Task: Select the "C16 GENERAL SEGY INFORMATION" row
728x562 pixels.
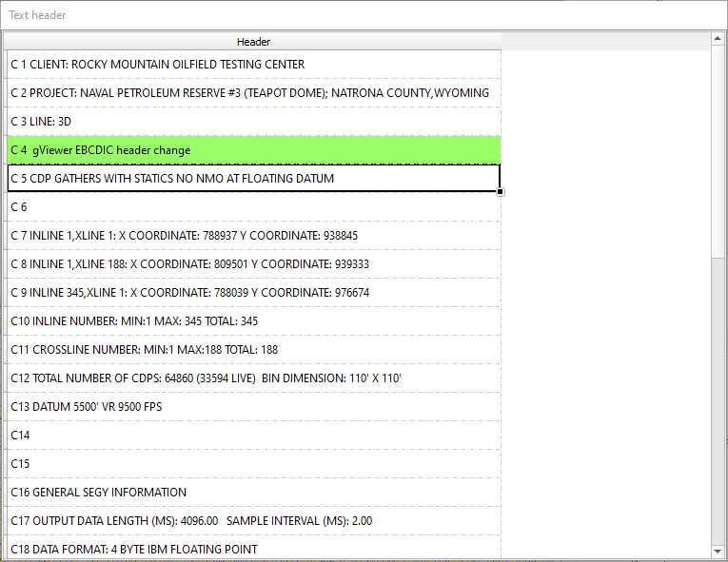Action: 254,493
